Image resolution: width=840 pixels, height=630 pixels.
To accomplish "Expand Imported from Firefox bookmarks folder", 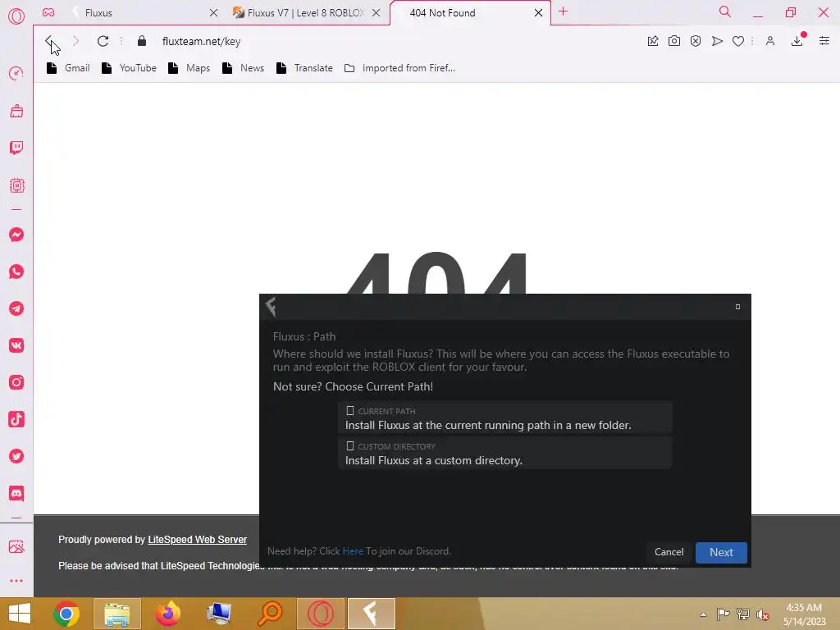I will coord(399,68).
